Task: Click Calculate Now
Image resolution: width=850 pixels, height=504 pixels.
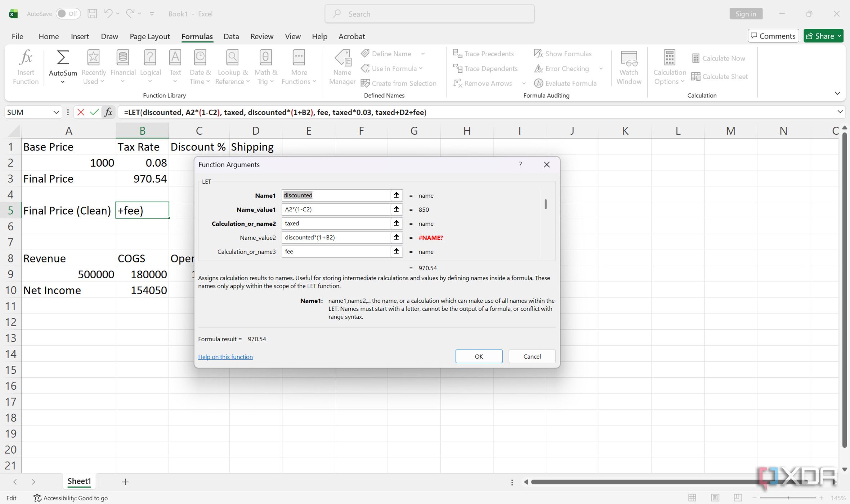Action: [718, 58]
